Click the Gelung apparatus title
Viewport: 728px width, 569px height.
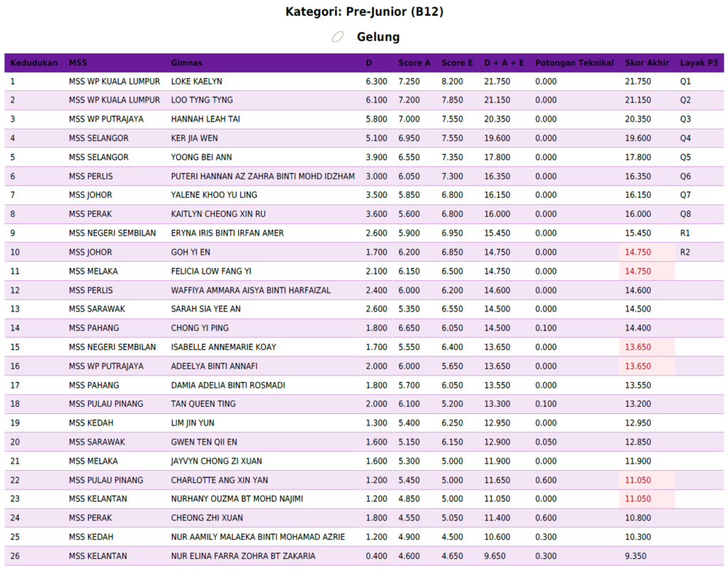378,37
